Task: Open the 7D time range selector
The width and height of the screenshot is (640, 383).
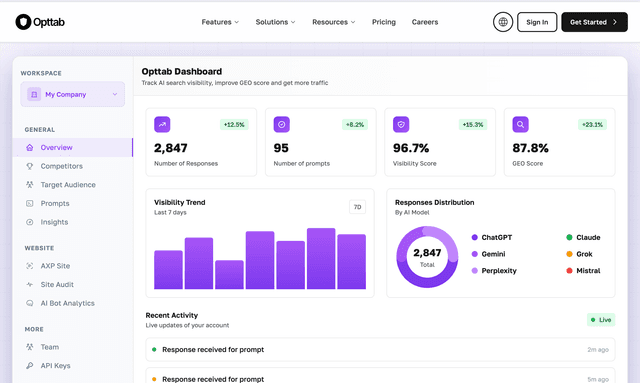Action: (x=358, y=207)
